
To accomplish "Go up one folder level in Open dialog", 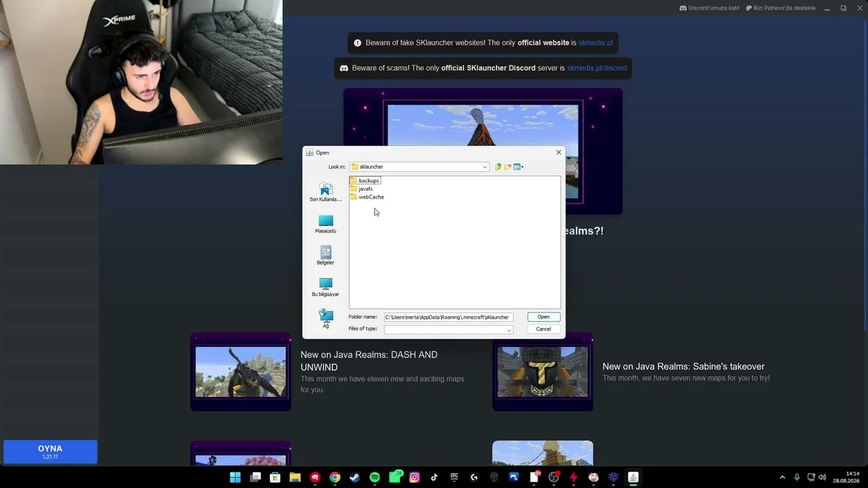I will [x=498, y=167].
